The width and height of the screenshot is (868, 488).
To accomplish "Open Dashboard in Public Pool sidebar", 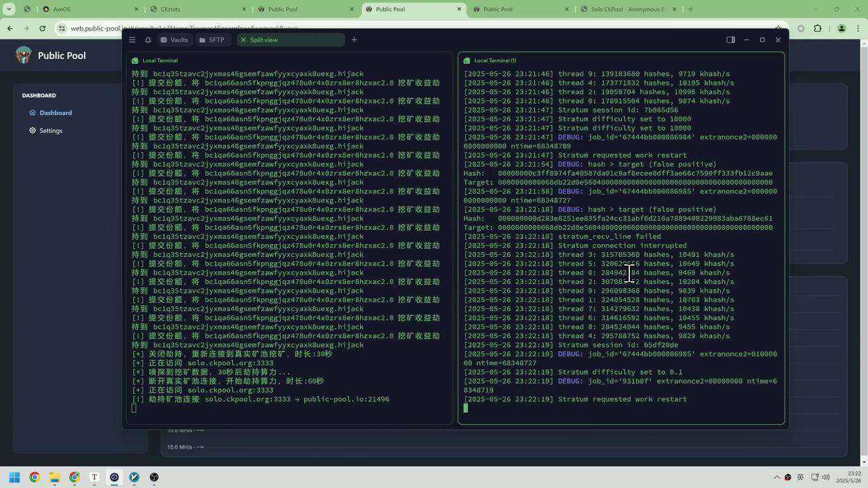I will (x=55, y=113).
